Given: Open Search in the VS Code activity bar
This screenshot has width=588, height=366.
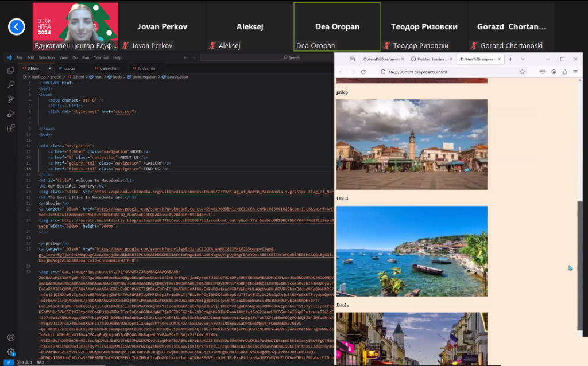Looking at the screenshot, I should 10,84.
